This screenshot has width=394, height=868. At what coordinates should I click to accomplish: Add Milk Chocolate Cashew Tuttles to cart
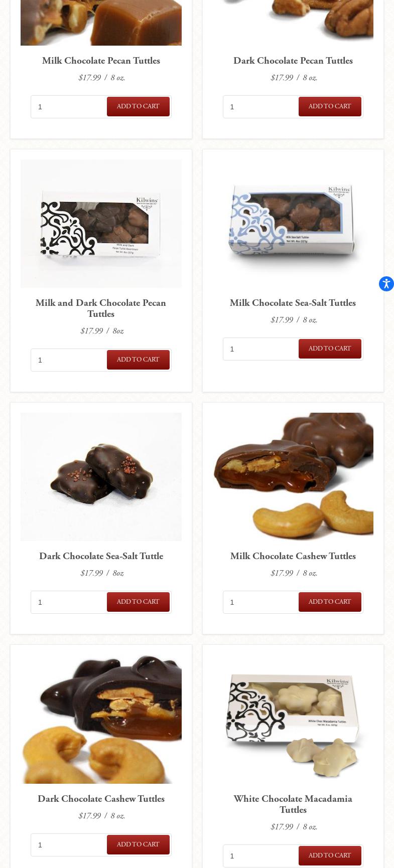(x=330, y=602)
